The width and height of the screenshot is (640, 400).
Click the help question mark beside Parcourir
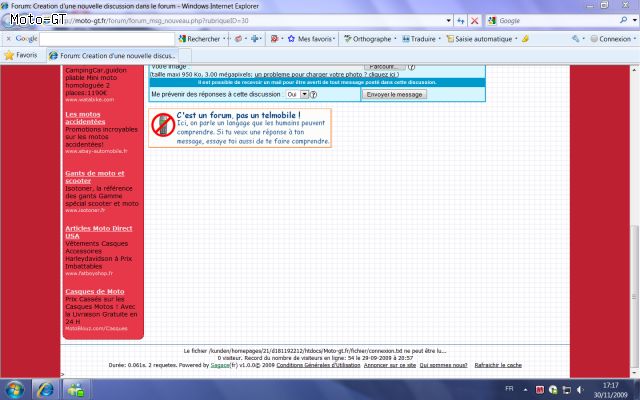coord(411,67)
